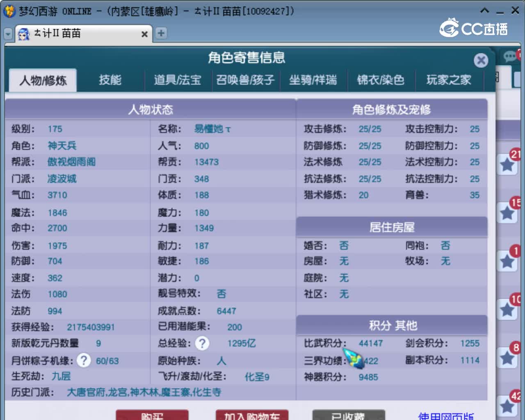Click the character name 易懂她

[212, 129]
